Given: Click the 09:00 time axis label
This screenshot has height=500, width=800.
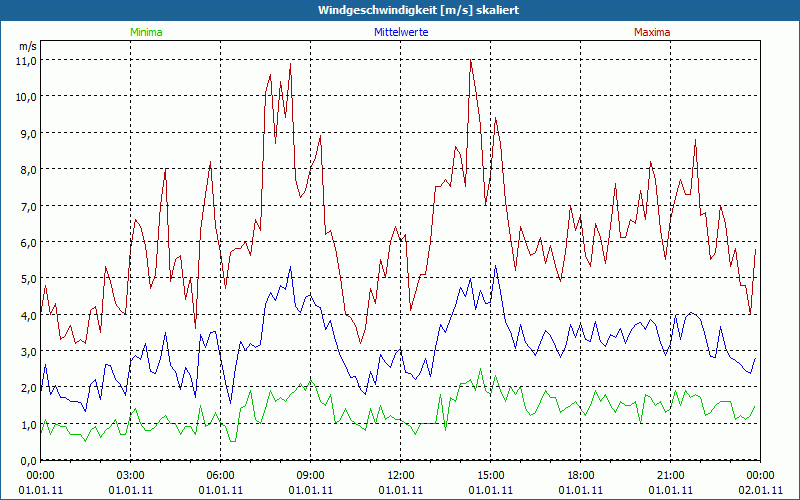Looking at the screenshot, I should click(310, 476).
